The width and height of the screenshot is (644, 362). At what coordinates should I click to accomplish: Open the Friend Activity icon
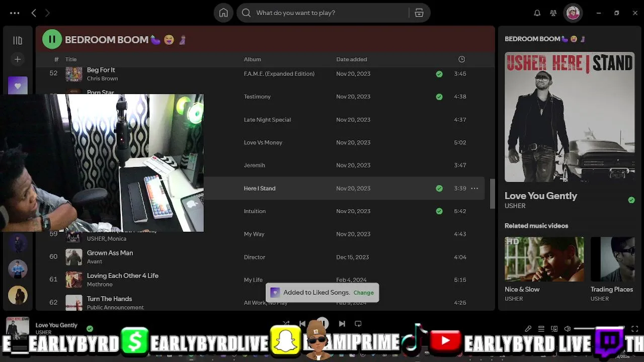click(x=553, y=13)
